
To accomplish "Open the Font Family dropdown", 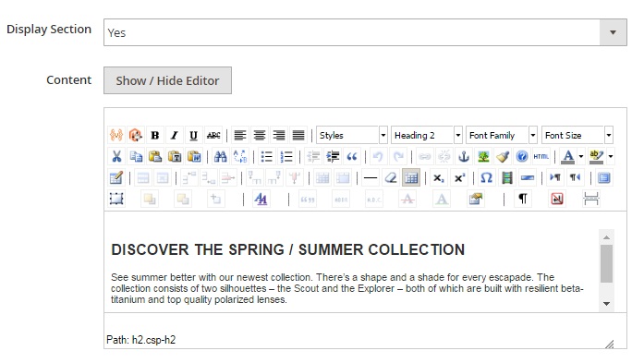I will pyautogui.click(x=502, y=135).
